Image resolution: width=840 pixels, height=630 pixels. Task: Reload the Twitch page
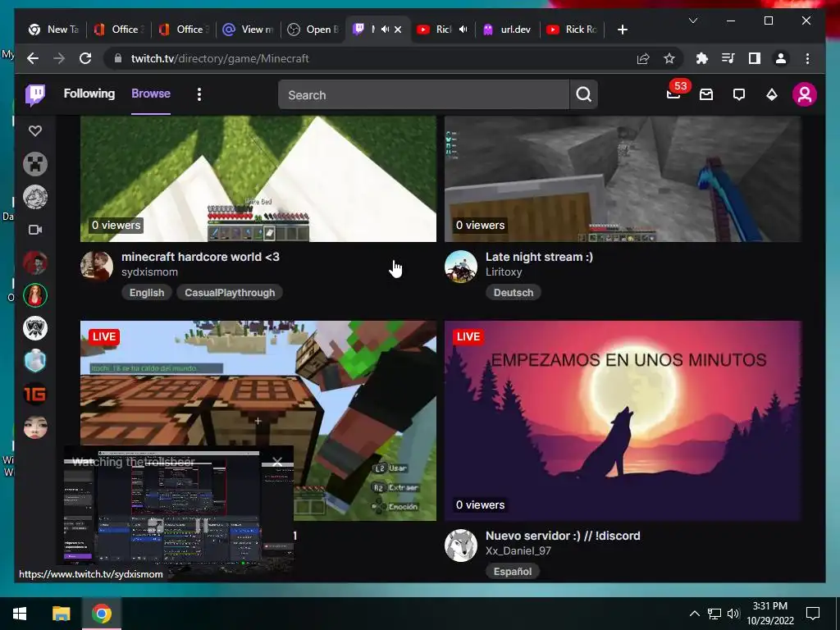coord(85,58)
